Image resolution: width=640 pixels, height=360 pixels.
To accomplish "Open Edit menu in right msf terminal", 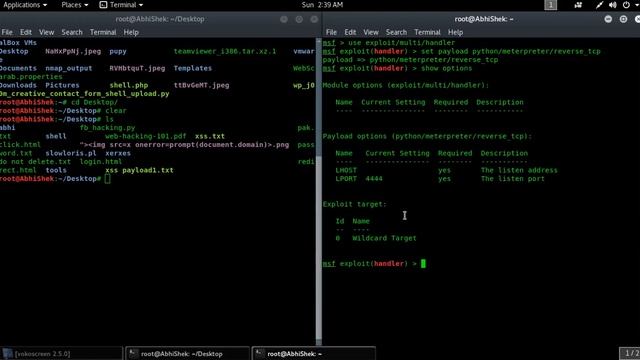I will click(350, 32).
